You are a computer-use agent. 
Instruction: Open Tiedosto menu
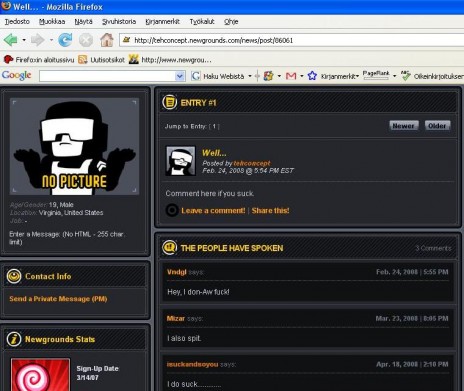pyautogui.click(x=17, y=22)
